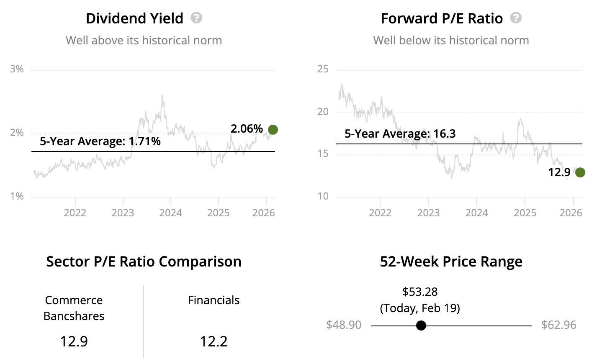Click the $62.96 52-week high label
The image size is (597, 364).
coord(558,325)
